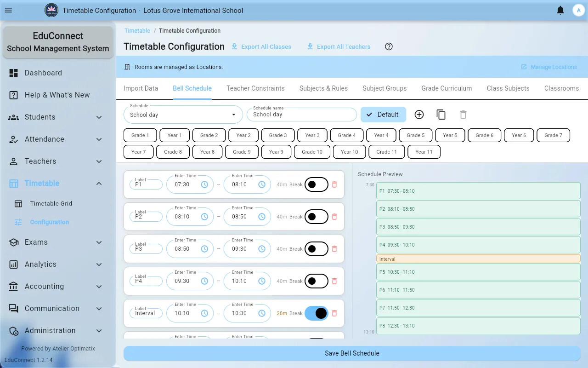Click Save Bell Schedule button
Viewport: 588px width, 368px height.
352,353
